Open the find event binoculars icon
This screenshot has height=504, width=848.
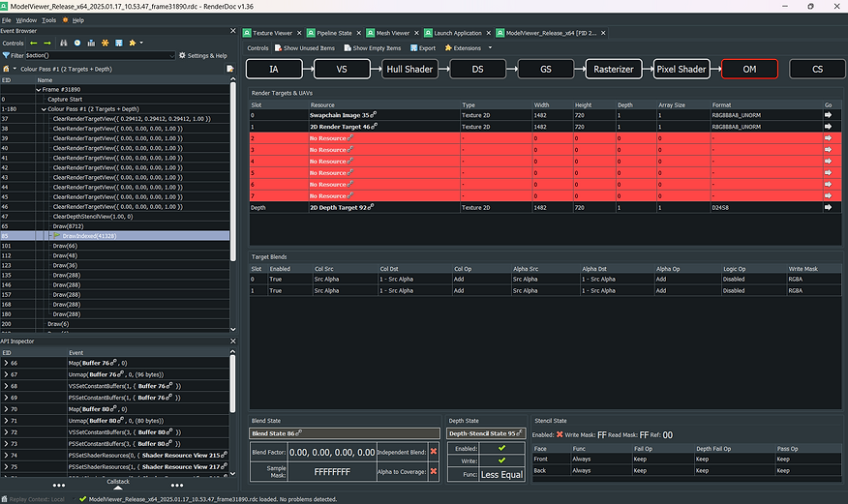point(64,43)
